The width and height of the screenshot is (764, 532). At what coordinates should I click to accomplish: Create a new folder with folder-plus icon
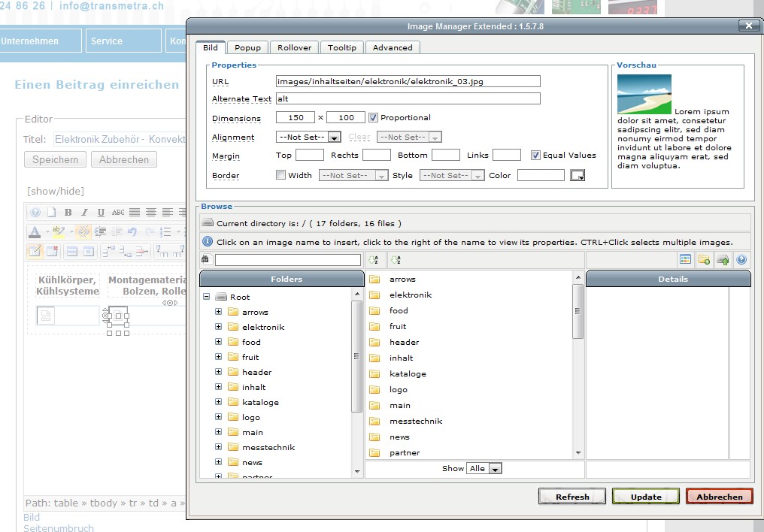704,260
